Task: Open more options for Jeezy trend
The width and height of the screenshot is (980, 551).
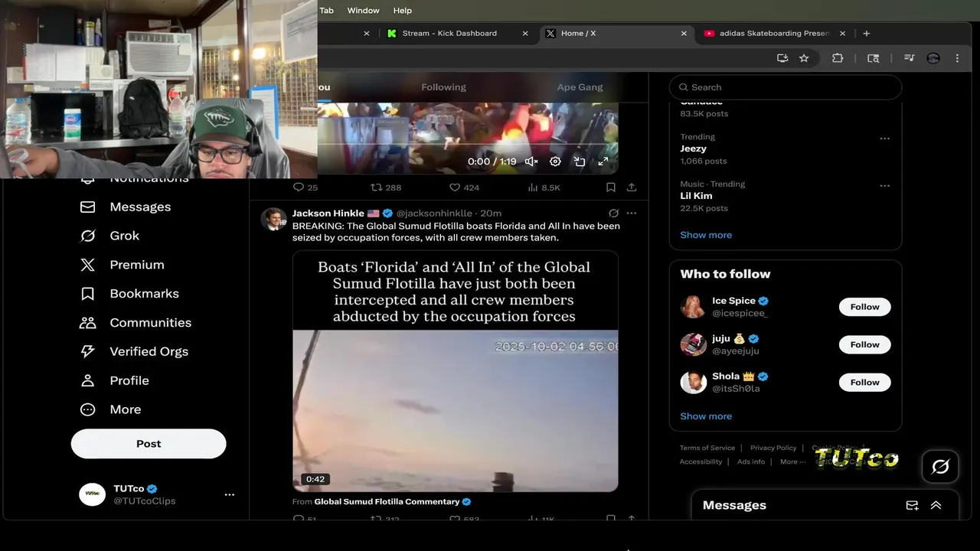Action: pyautogui.click(x=885, y=139)
